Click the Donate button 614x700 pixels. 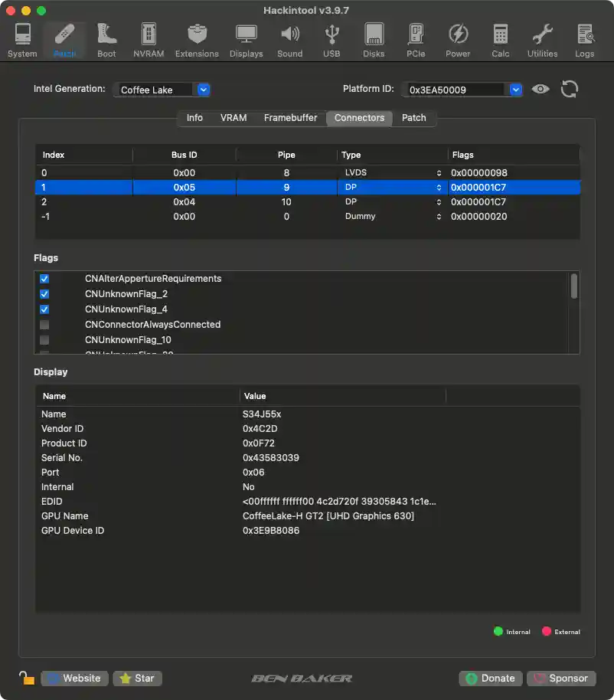click(x=490, y=678)
